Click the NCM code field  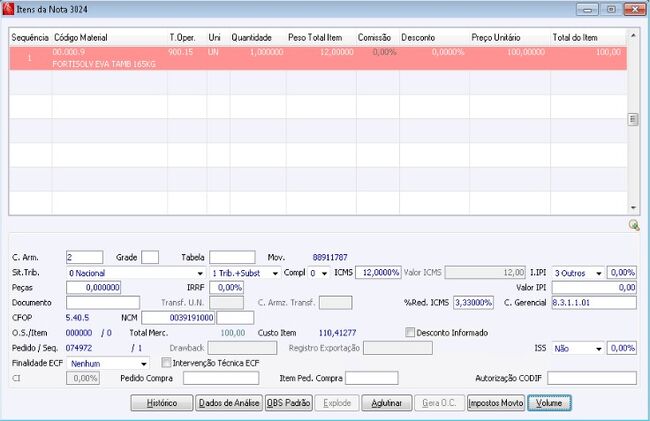point(178,317)
